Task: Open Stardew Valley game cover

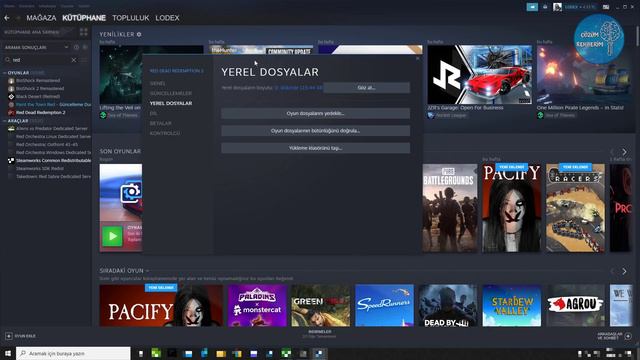Action: click(511, 305)
